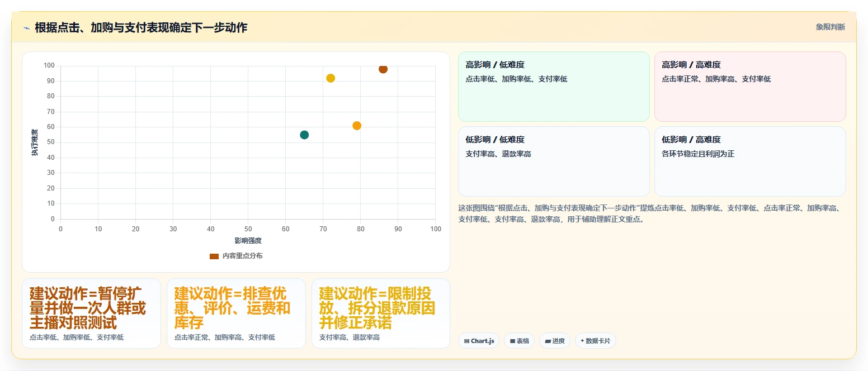Screen dimensions: 868x371
Task: Click 支付率高、退款率高 under the third action card
Action: point(350,337)
